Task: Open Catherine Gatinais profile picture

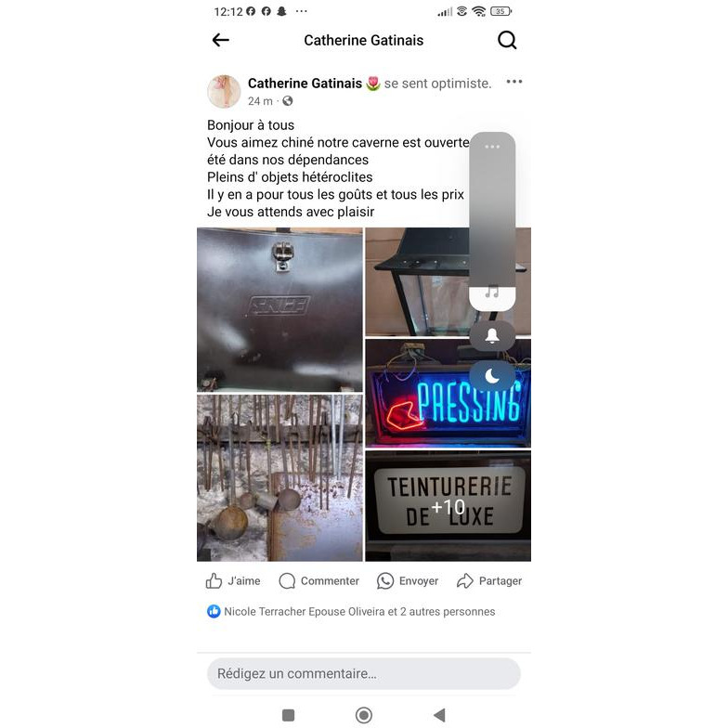Action: tap(224, 91)
